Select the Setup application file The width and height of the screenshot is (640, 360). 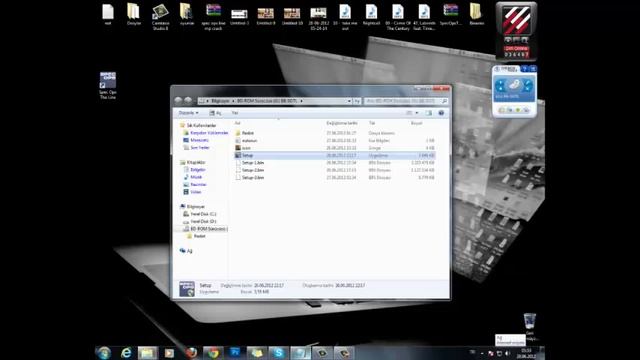coord(335,155)
